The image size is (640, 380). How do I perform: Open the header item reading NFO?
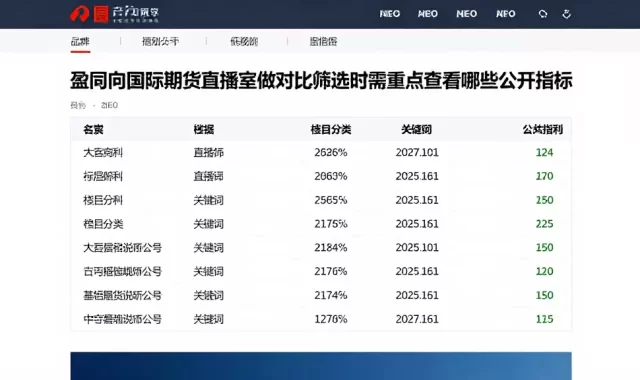tap(506, 14)
